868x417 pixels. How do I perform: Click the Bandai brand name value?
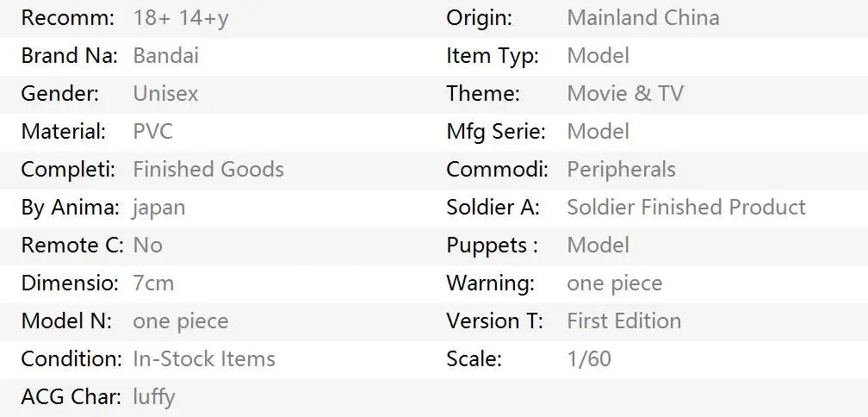click(x=165, y=56)
